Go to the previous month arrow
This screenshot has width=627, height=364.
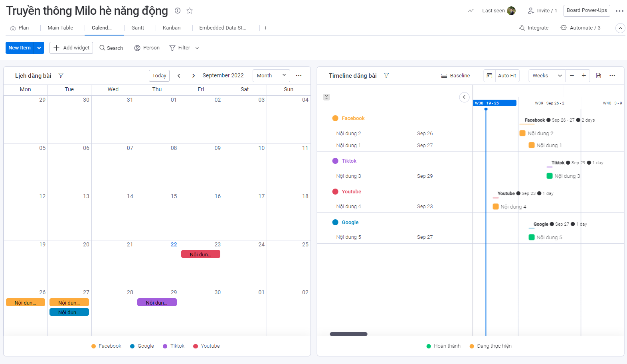[179, 76]
